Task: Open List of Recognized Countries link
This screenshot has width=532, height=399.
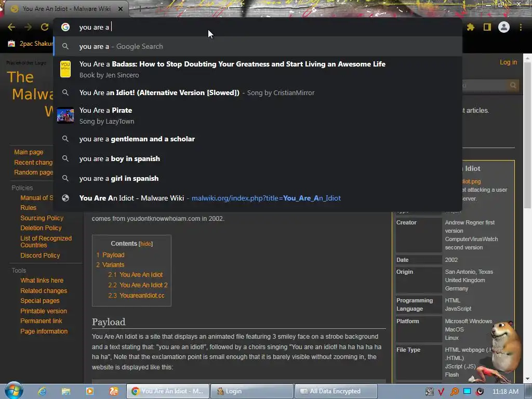Action: 46,242
